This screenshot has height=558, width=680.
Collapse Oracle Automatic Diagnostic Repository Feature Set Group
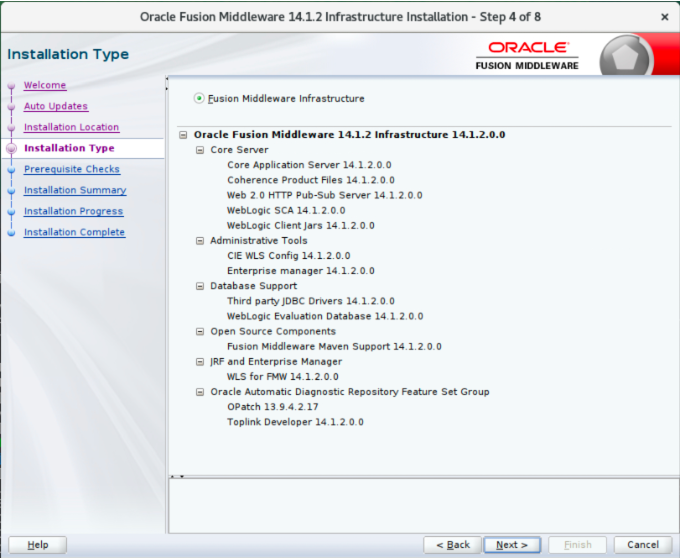tap(200, 392)
